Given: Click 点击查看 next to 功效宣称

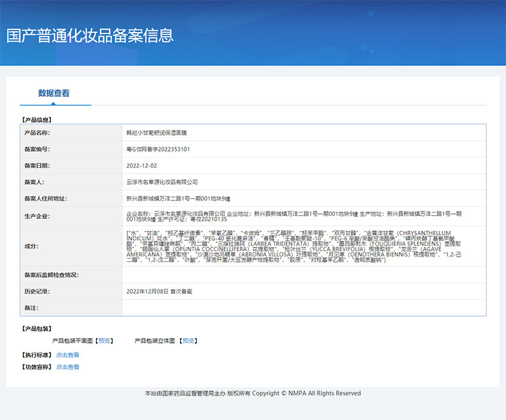Looking at the screenshot, I should click(68, 367).
